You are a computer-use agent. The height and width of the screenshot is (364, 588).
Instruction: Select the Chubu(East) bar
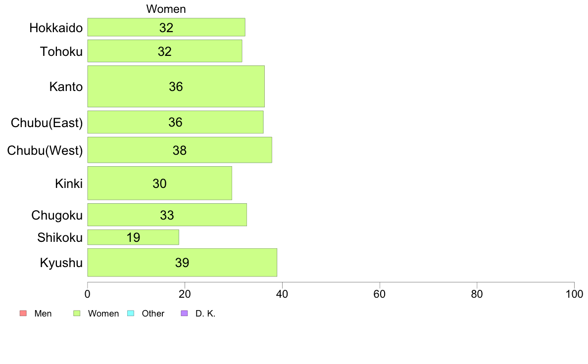[x=175, y=122]
